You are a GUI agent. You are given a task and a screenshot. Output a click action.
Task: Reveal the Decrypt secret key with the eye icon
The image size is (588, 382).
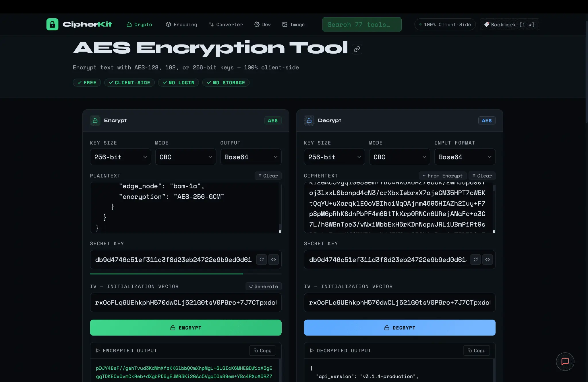click(488, 260)
